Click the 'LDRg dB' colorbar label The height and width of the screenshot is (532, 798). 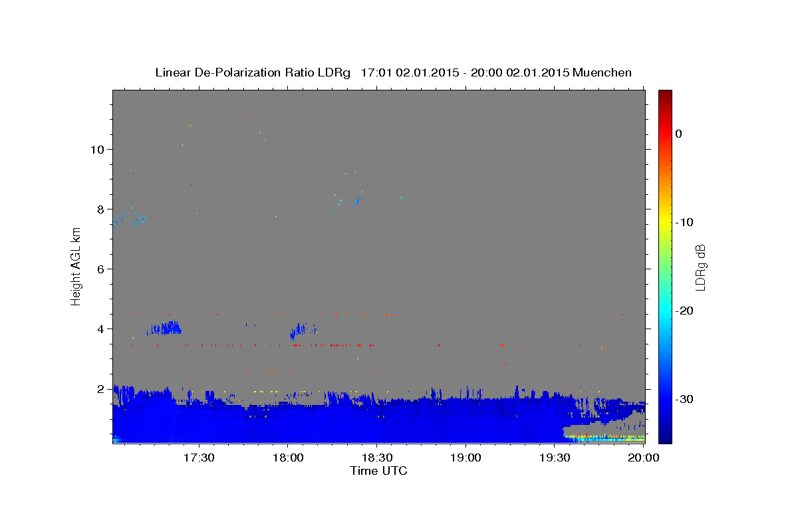click(700, 267)
